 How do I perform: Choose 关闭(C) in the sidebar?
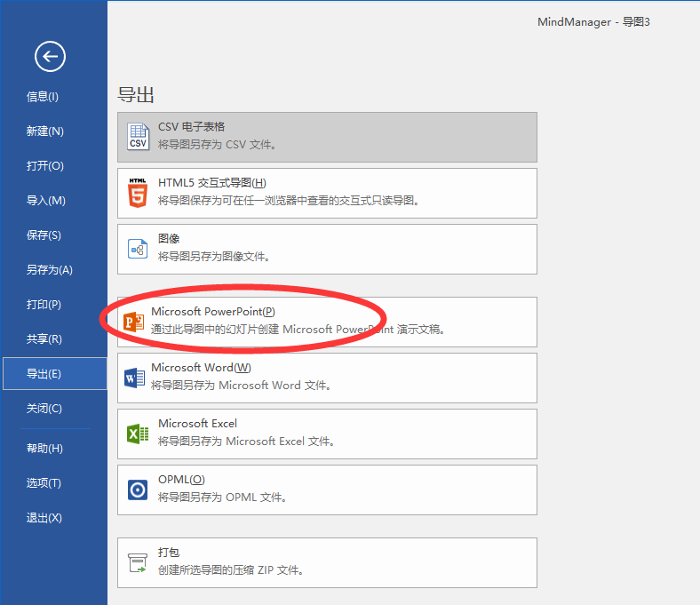(44, 408)
